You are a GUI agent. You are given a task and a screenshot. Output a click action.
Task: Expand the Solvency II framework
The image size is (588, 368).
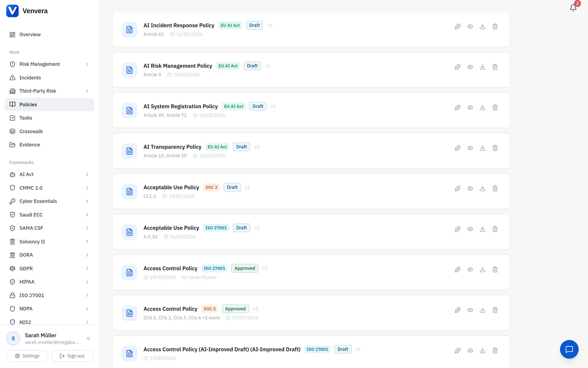(87, 241)
